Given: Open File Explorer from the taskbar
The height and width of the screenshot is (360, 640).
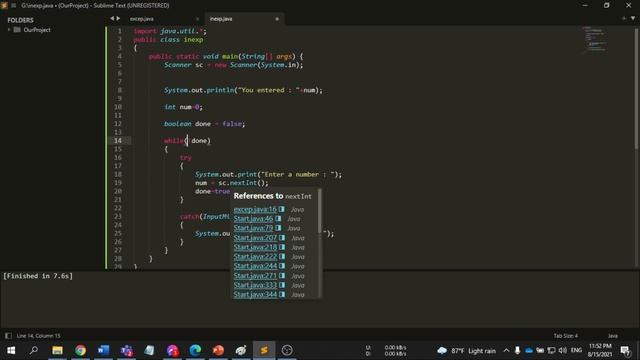Looking at the screenshot, I should click(58, 350).
